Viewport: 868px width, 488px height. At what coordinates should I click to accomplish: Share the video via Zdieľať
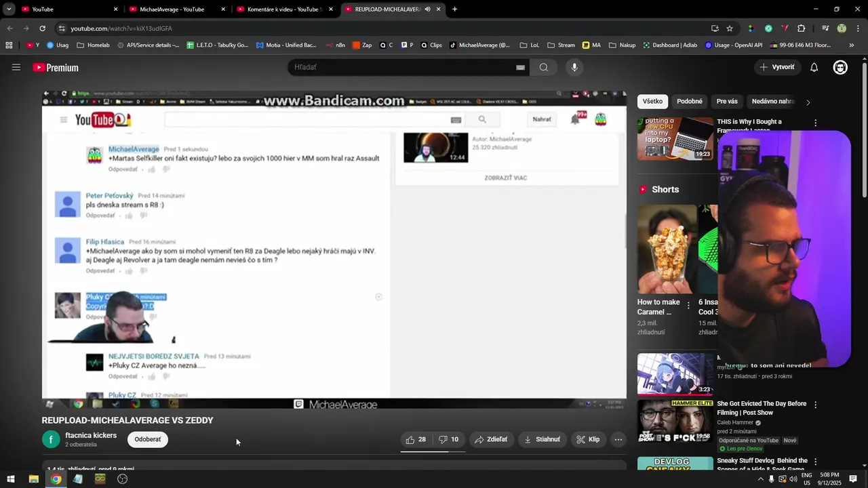point(491,439)
